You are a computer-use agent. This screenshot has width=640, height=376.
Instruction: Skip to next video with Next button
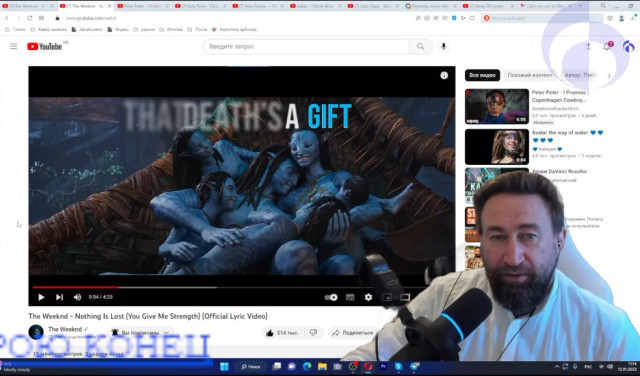click(60, 297)
